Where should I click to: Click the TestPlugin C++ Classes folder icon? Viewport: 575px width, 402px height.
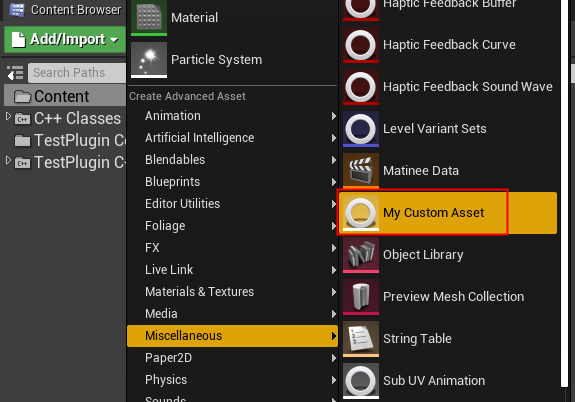22,163
